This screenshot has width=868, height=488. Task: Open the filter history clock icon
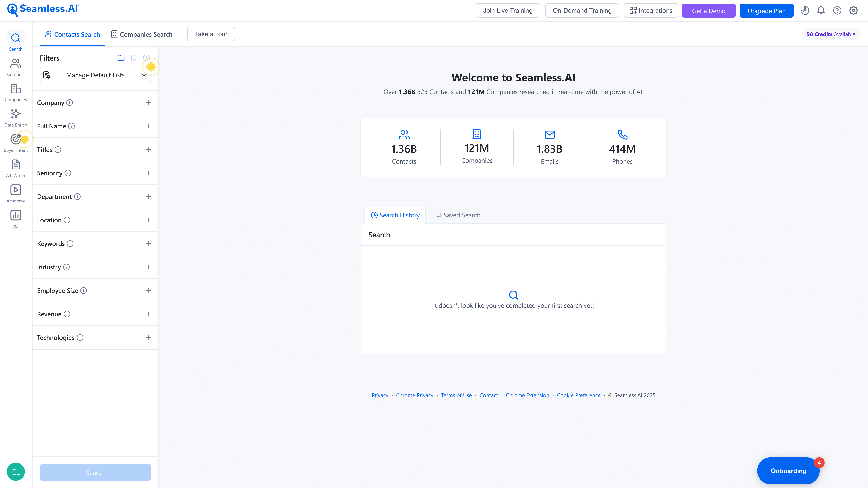pyautogui.click(x=146, y=58)
